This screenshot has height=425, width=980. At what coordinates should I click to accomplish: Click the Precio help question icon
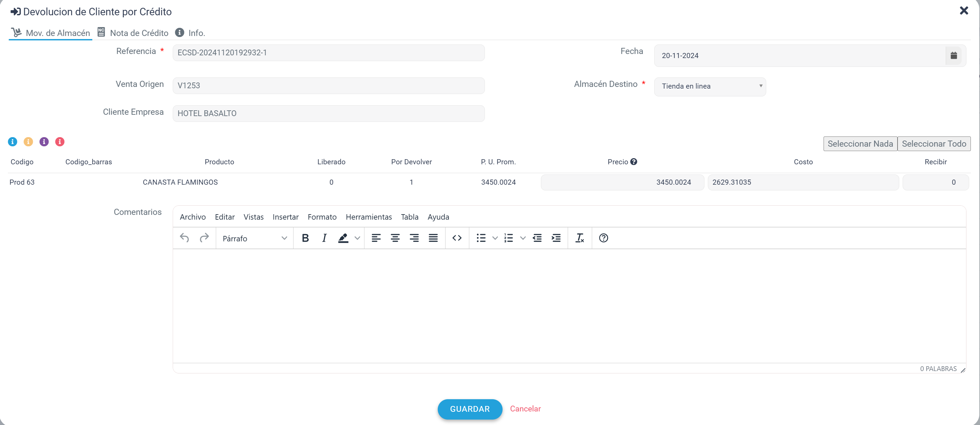coord(634,162)
